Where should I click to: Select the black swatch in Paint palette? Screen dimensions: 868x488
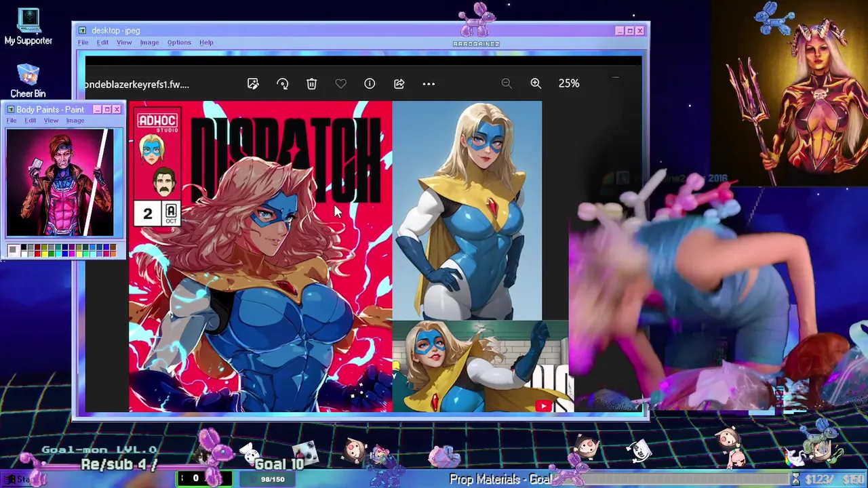[24, 247]
